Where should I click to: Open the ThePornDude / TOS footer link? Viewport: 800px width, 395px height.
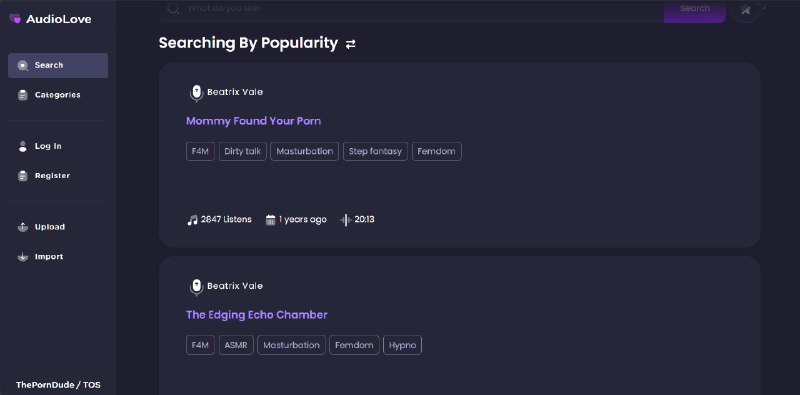[58, 385]
